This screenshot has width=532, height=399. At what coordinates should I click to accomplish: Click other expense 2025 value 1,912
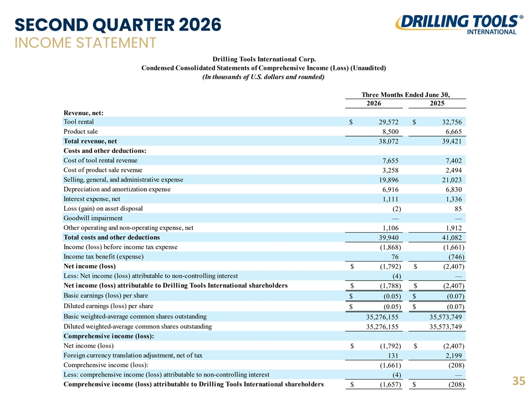point(454,228)
